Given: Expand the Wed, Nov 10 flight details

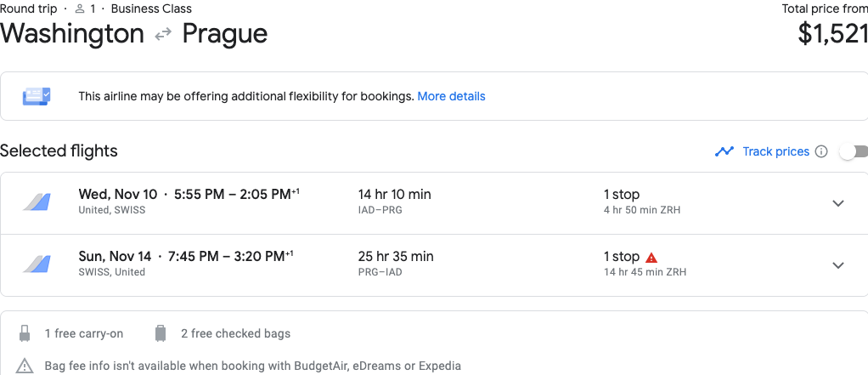Looking at the screenshot, I should coord(838,203).
